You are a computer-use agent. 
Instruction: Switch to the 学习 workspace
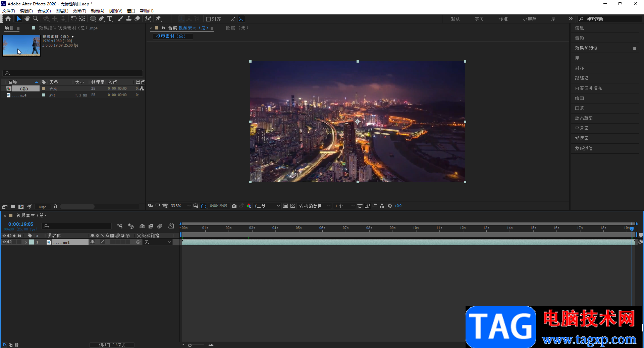click(479, 19)
